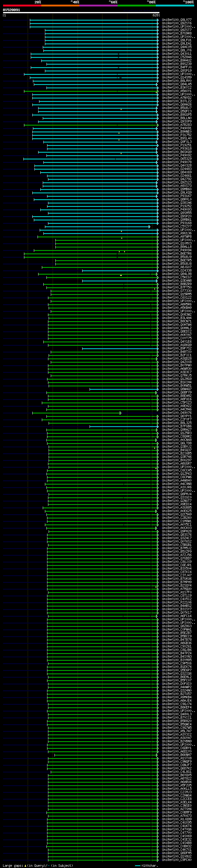Click UniRef100_B6ETR6 label
This screenshot has height=868, width=197.
click(x=177, y=254)
